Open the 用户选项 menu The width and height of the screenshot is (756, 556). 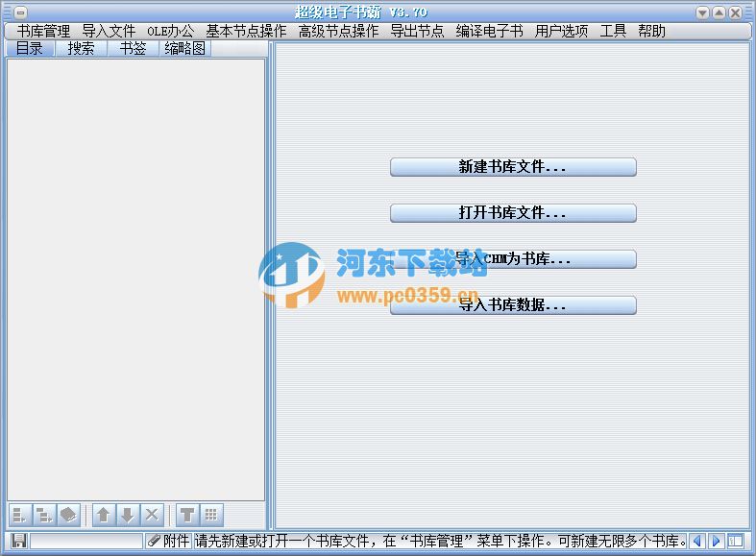tap(561, 32)
